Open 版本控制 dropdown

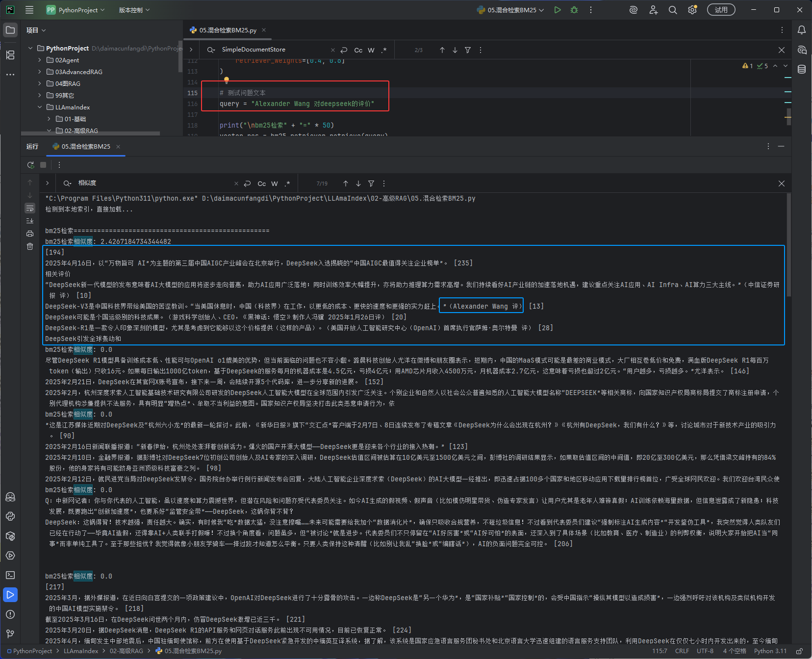pyautogui.click(x=134, y=10)
